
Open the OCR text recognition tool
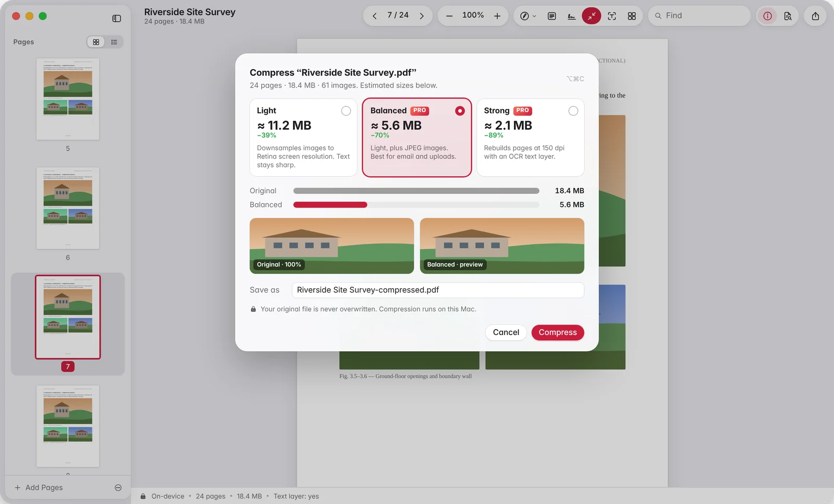click(612, 16)
